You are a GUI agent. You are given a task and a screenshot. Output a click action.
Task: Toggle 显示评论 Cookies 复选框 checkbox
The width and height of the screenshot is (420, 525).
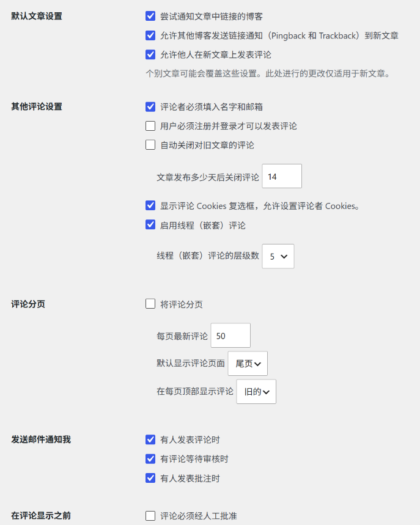tap(150, 205)
